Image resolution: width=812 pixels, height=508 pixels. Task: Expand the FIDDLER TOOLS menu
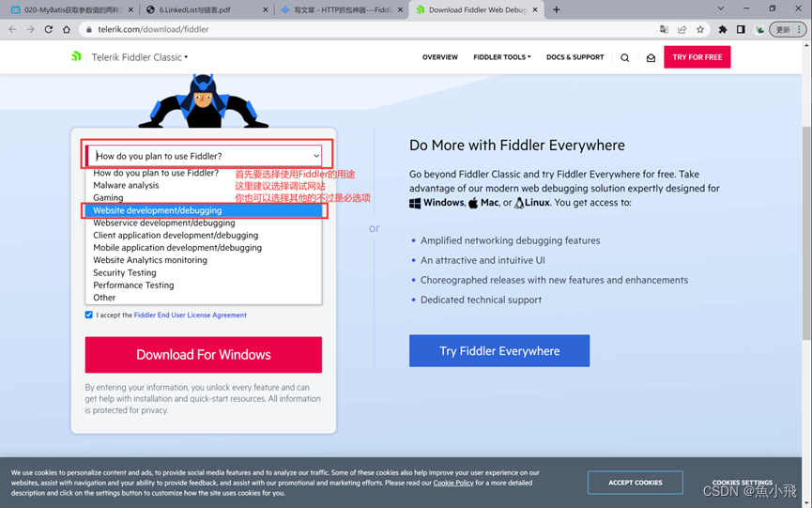click(502, 57)
